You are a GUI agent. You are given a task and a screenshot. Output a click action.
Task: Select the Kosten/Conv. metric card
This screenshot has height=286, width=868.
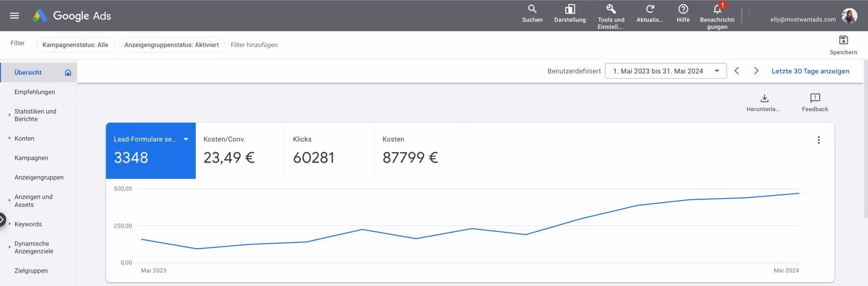(x=240, y=151)
